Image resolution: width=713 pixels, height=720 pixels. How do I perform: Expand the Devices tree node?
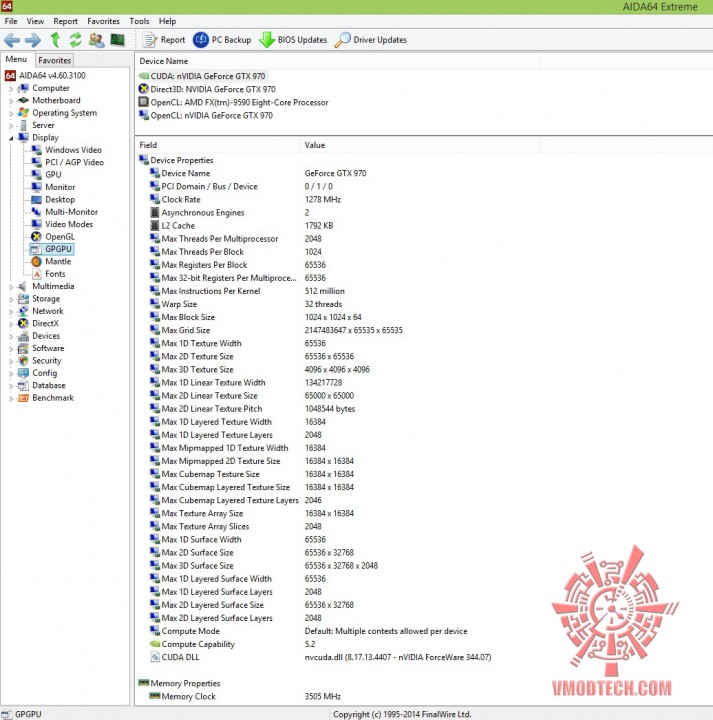pyautogui.click(x=11, y=336)
